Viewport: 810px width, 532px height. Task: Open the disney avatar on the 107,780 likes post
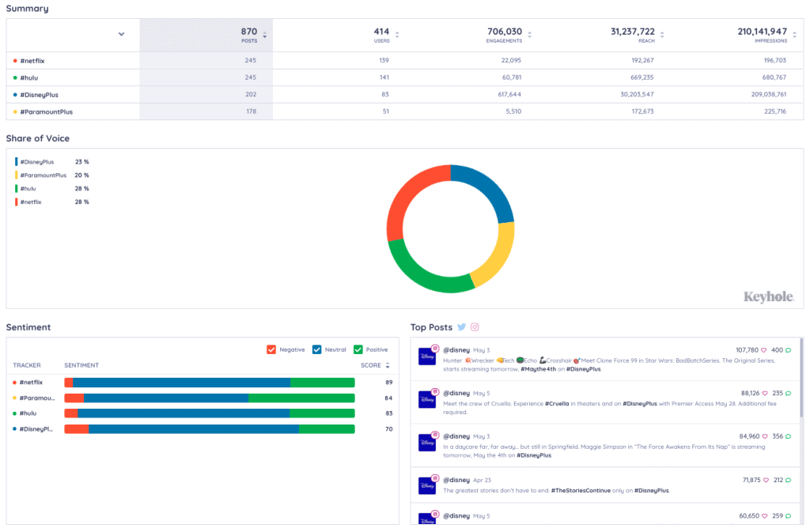point(427,356)
